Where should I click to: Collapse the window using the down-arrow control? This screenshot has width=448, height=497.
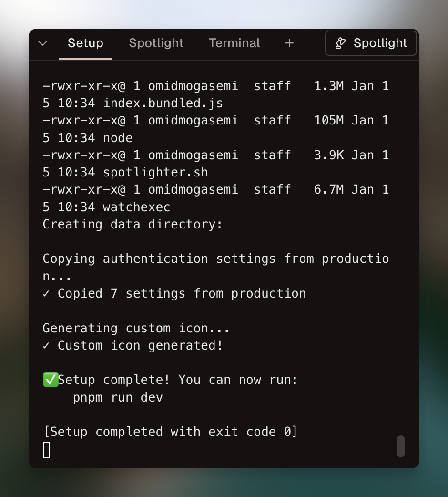coord(42,43)
